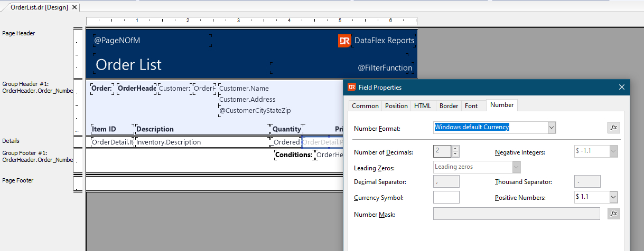Click the Page Header section label

pyautogui.click(x=18, y=33)
